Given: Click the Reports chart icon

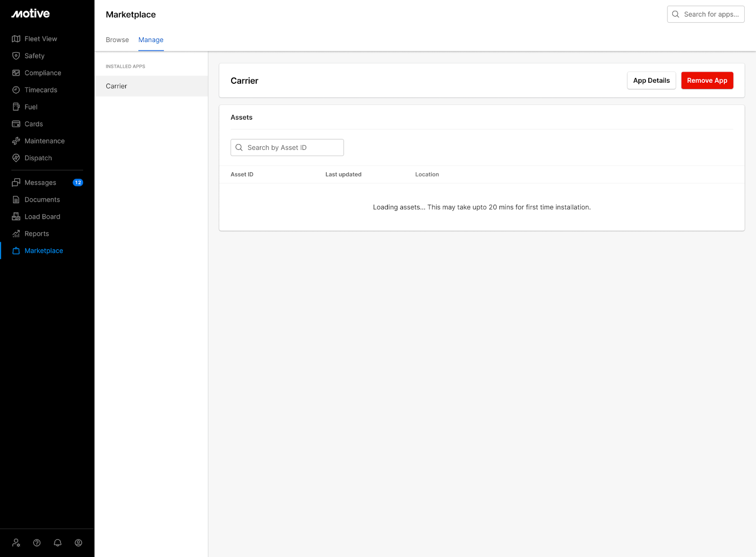Looking at the screenshot, I should click(x=16, y=234).
